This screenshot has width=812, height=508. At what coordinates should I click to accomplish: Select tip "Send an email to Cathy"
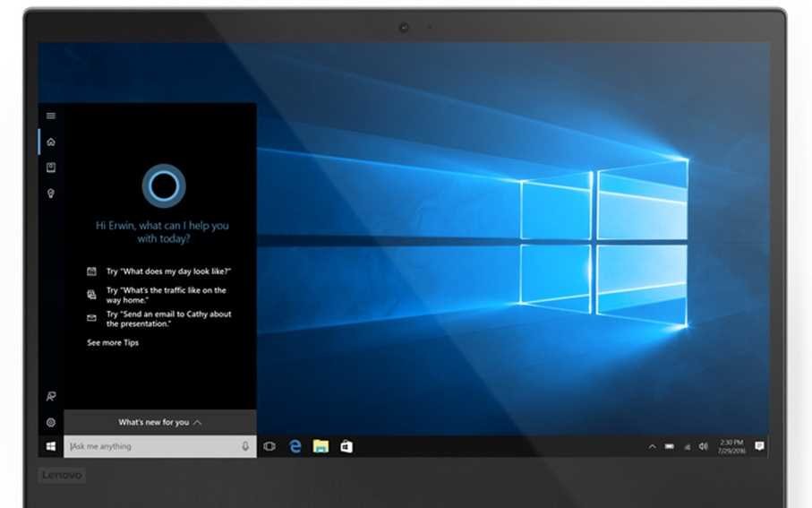point(169,319)
